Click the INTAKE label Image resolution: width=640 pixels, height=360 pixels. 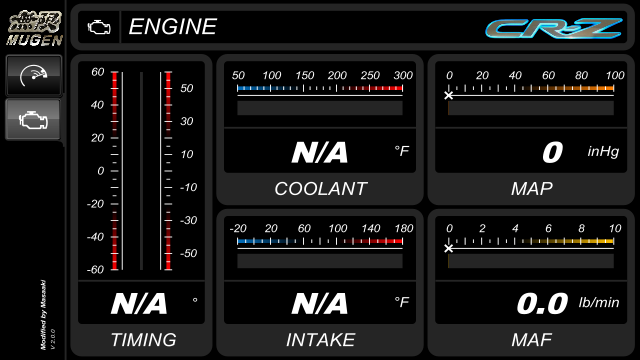(320, 340)
